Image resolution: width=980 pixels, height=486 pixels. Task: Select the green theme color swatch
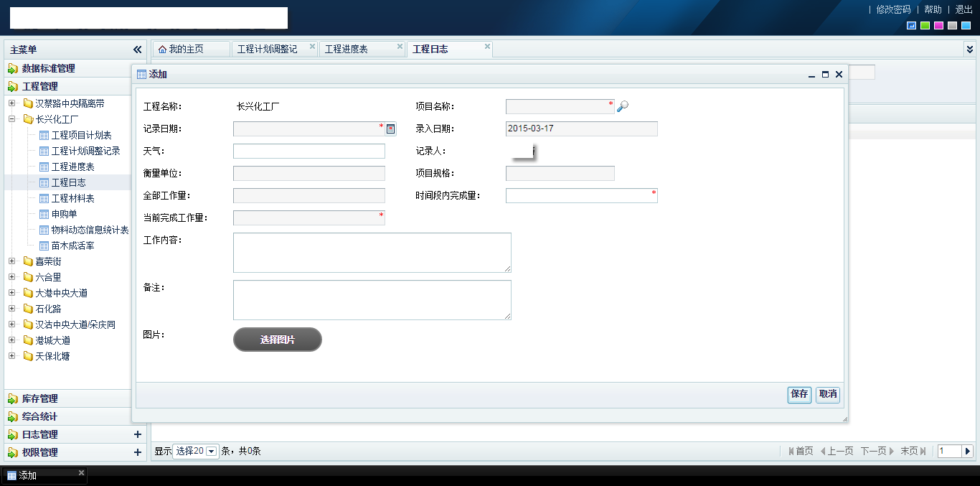pyautogui.click(x=925, y=26)
